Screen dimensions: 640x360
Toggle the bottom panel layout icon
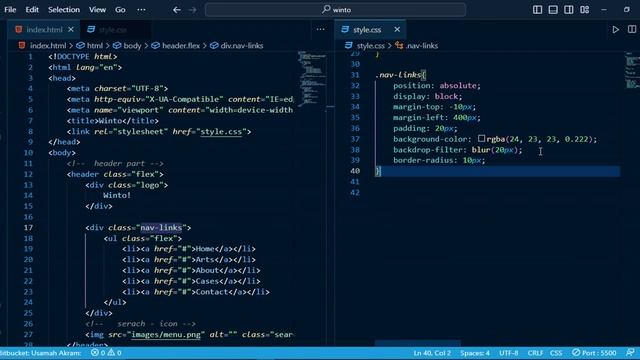coord(553,9)
